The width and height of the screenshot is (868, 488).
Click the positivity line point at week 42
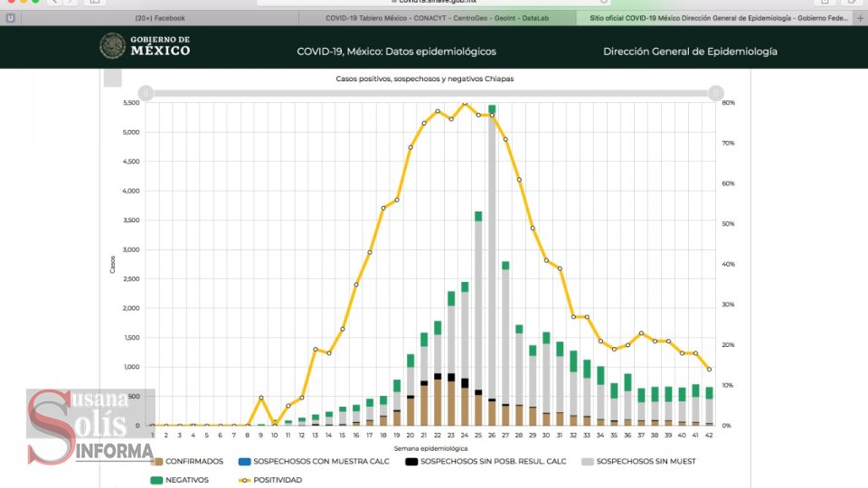[x=709, y=370]
